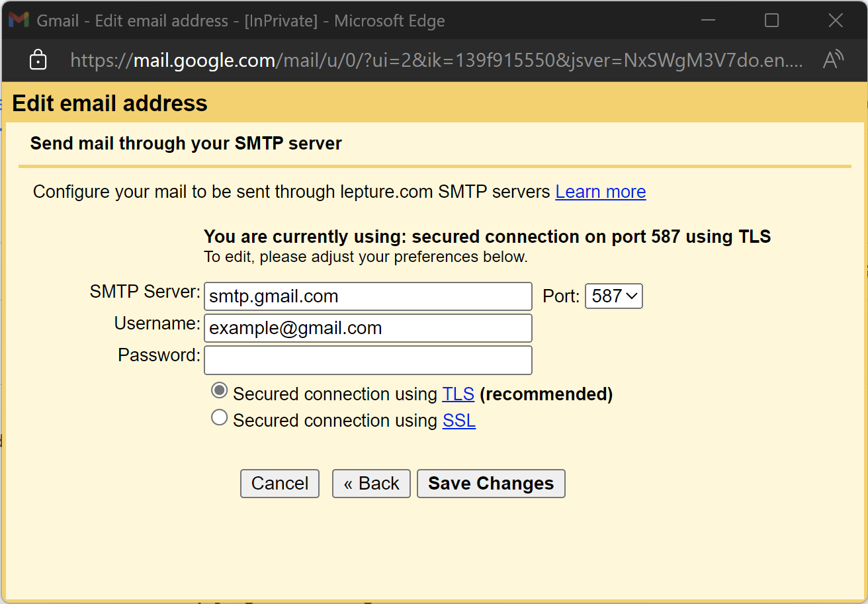Focus the Username field with example@gmail.com

pos(368,328)
